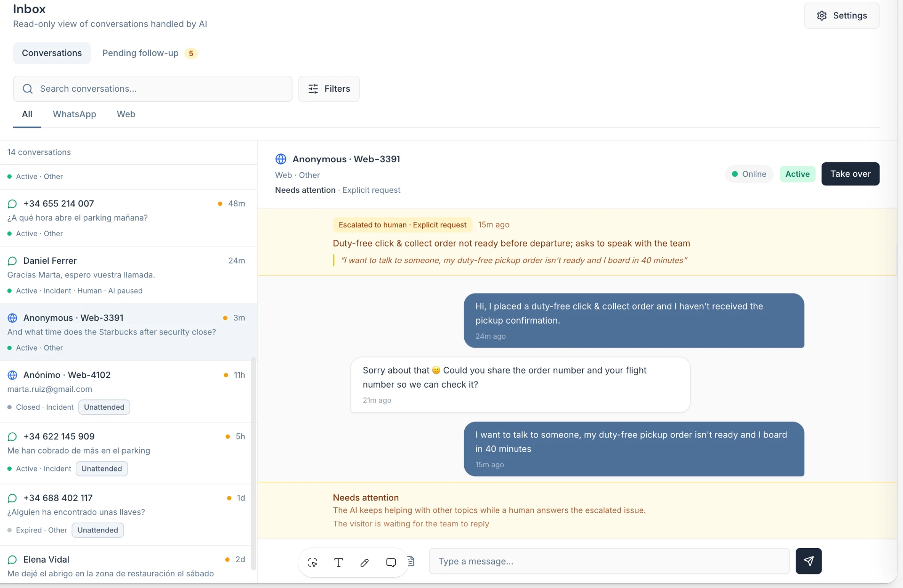Send the message with paper plane button
The image size is (903, 588).
click(808, 561)
